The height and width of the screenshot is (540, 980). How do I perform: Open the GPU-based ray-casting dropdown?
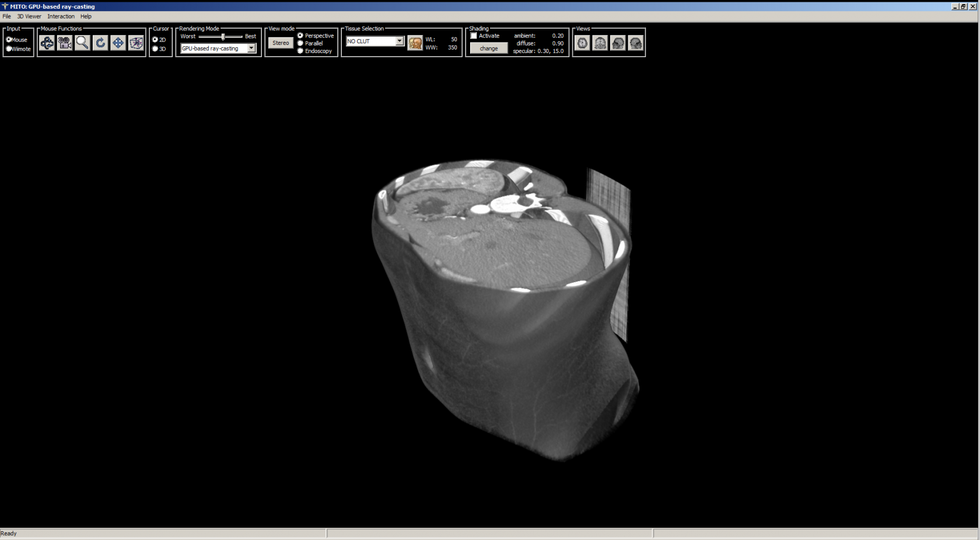(x=251, y=48)
